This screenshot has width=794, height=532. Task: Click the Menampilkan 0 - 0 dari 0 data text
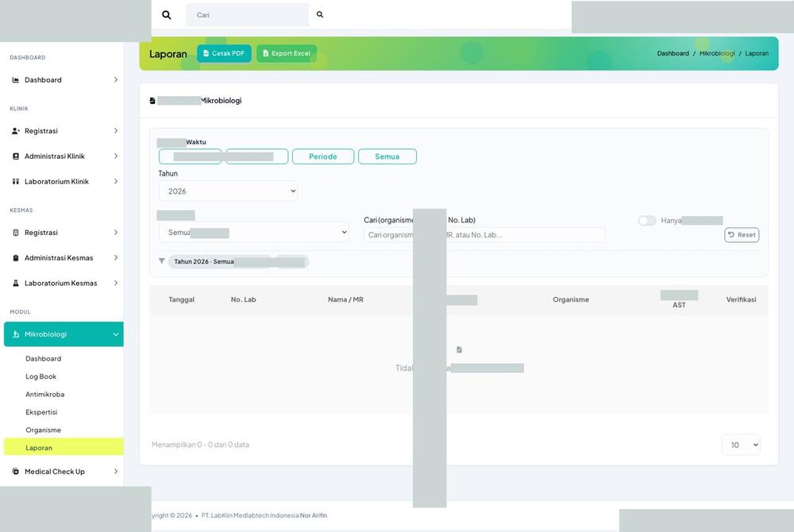[201, 445]
